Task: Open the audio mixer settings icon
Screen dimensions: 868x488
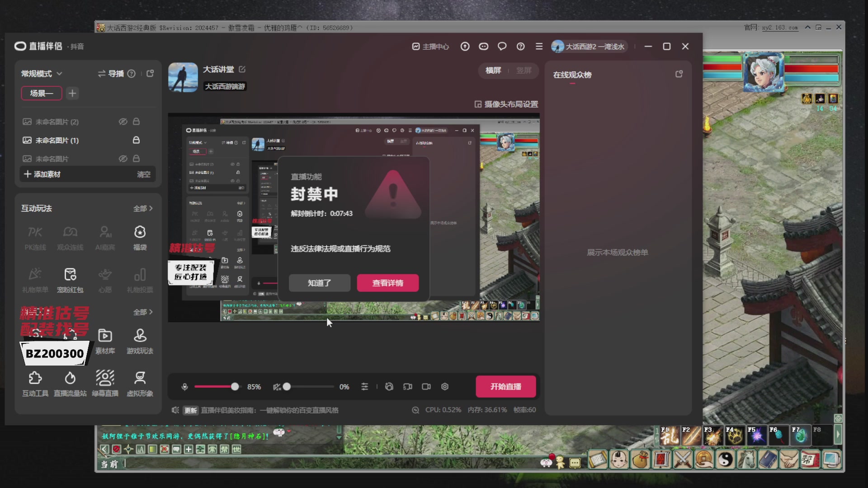Action: [364, 387]
